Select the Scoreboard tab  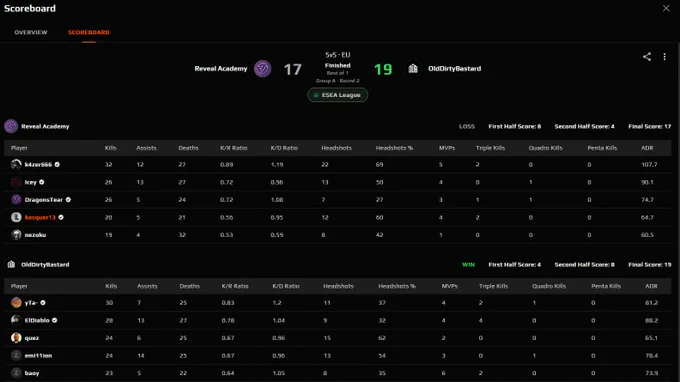pyautogui.click(x=88, y=33)
